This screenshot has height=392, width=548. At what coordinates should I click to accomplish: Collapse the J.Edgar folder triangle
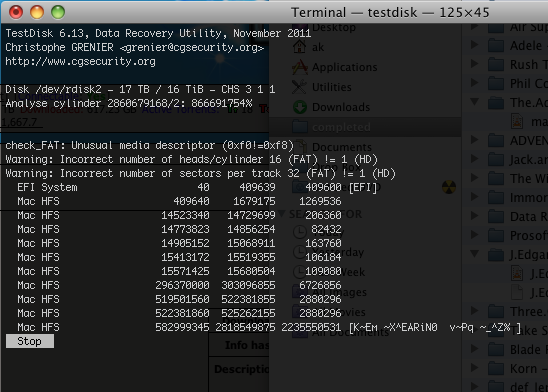tap(474, 254)
